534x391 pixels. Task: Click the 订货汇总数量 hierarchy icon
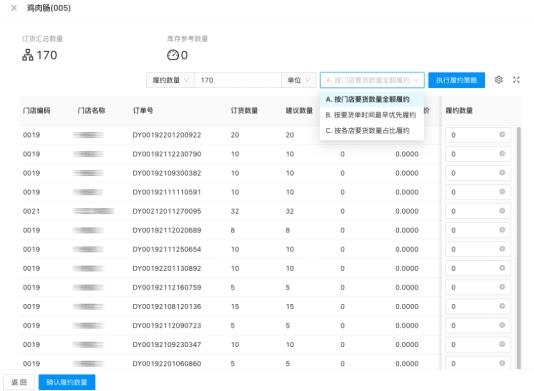pos(28,55)
